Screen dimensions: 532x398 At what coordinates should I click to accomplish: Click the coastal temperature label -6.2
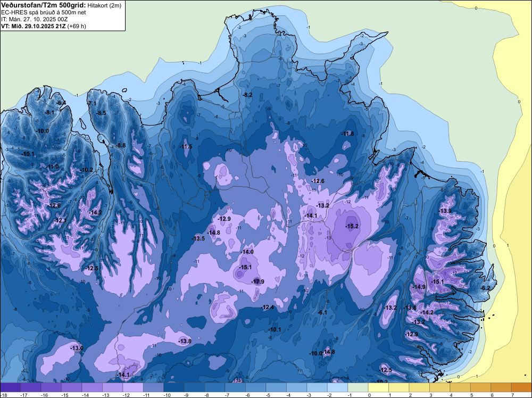(486, 288)
